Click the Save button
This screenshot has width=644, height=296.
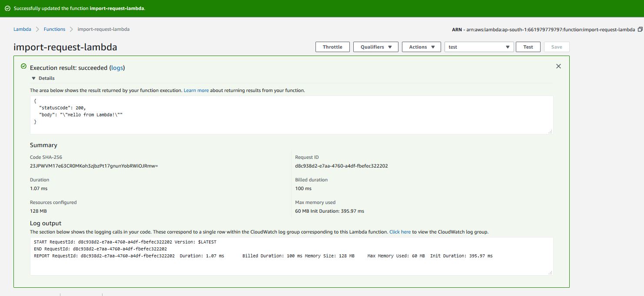pyautogui.click(x=556, y=47)
